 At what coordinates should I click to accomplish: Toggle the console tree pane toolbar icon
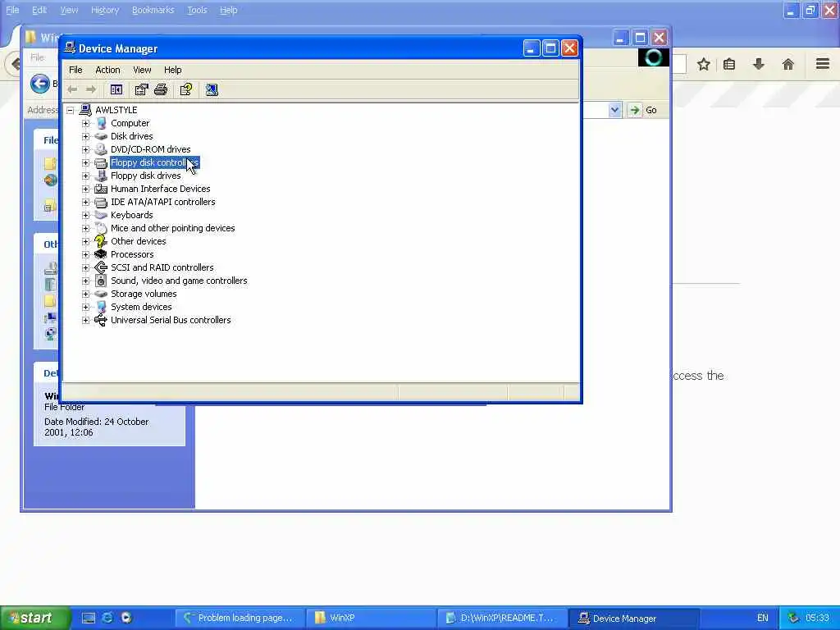tap(116, 90)
